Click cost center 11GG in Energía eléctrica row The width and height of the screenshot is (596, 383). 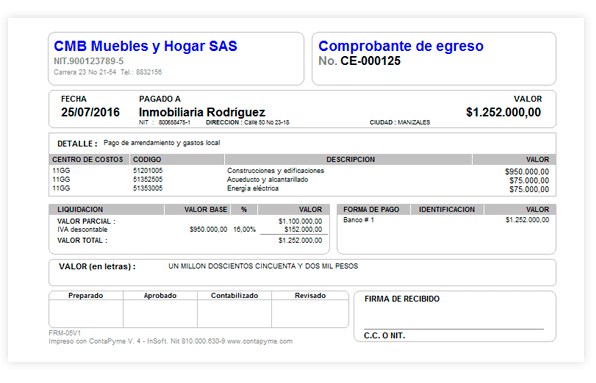click(x=61, y=188)
